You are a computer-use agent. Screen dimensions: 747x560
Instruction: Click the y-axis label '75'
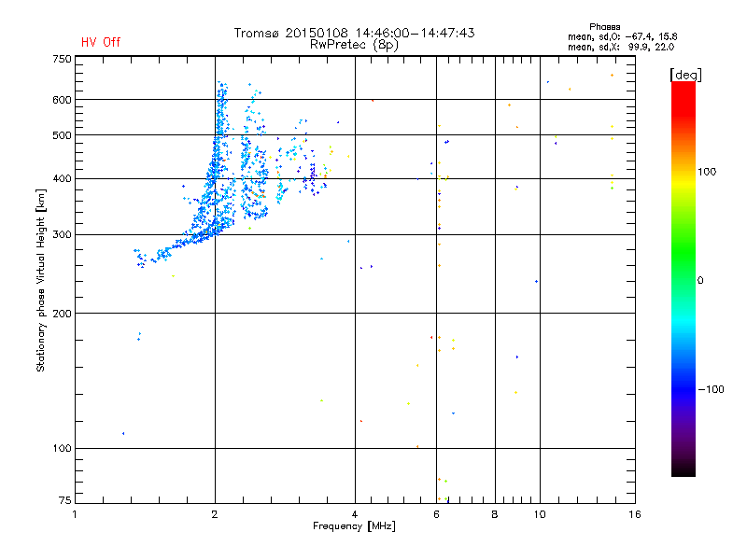(65, 500)
